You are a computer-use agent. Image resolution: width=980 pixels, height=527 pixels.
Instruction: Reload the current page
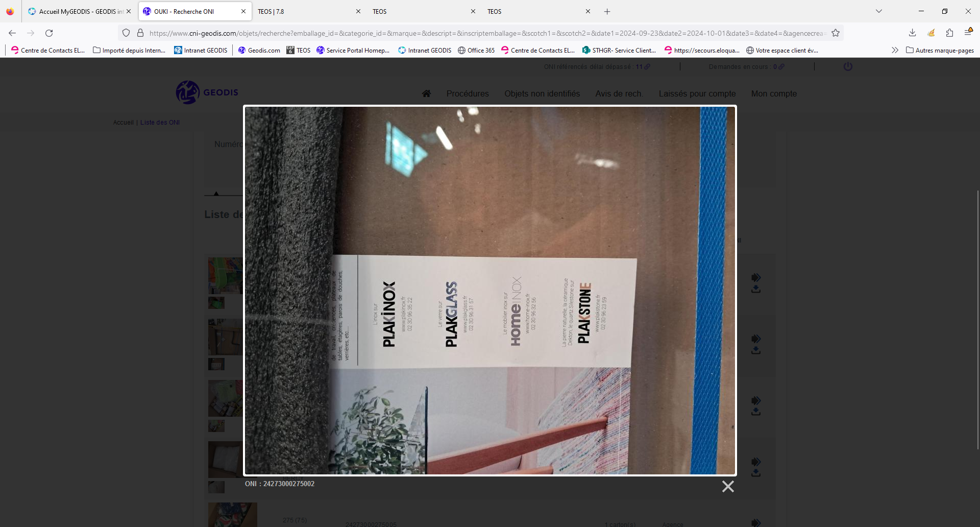coord(49,33)
